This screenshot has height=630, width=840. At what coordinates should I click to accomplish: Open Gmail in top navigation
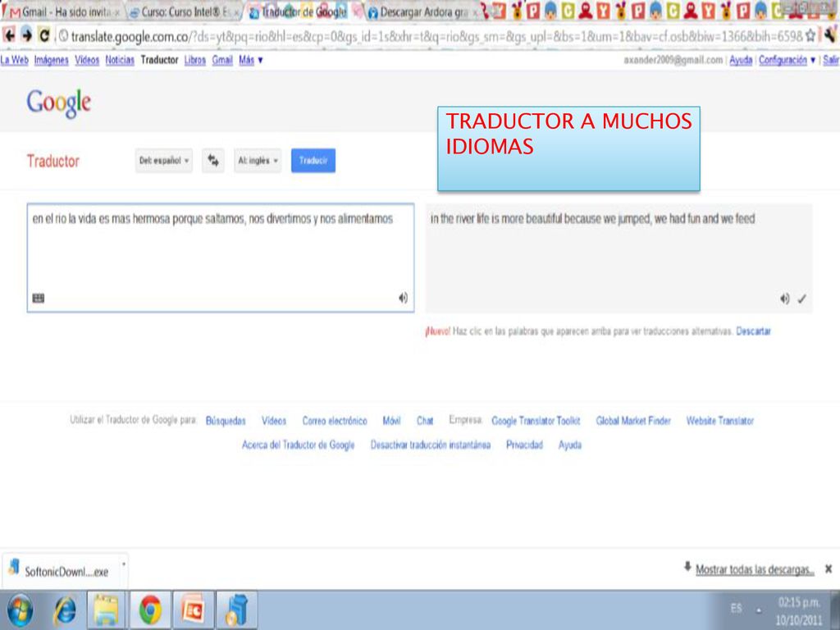click(222, 60)
